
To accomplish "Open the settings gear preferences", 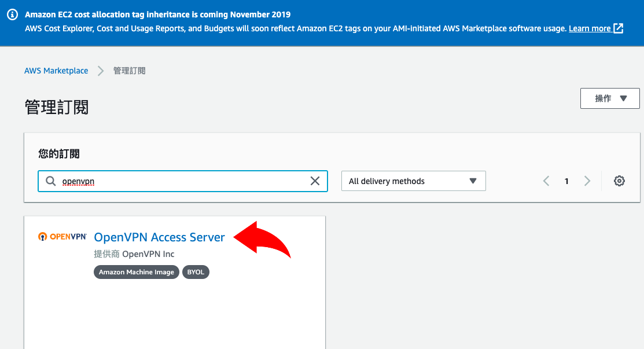I will pos(619,181).
